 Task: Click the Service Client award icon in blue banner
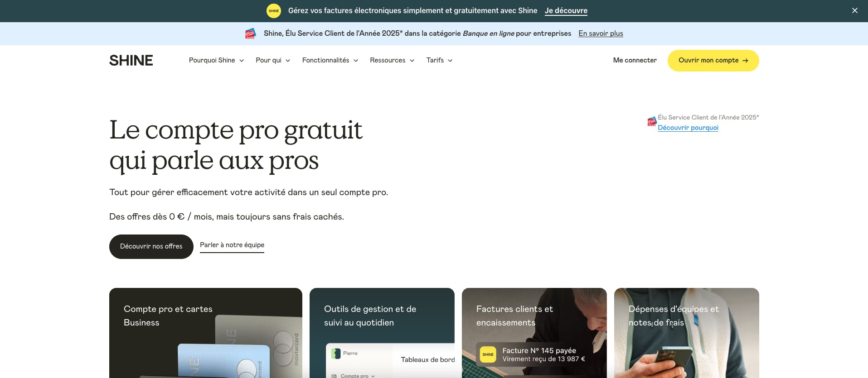coord(250,33)
